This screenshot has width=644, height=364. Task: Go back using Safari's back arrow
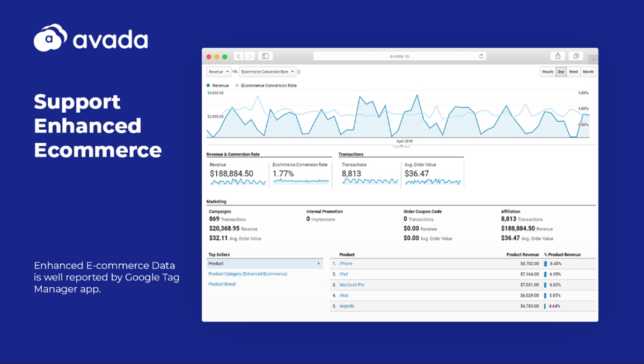(x=239, y=56)
